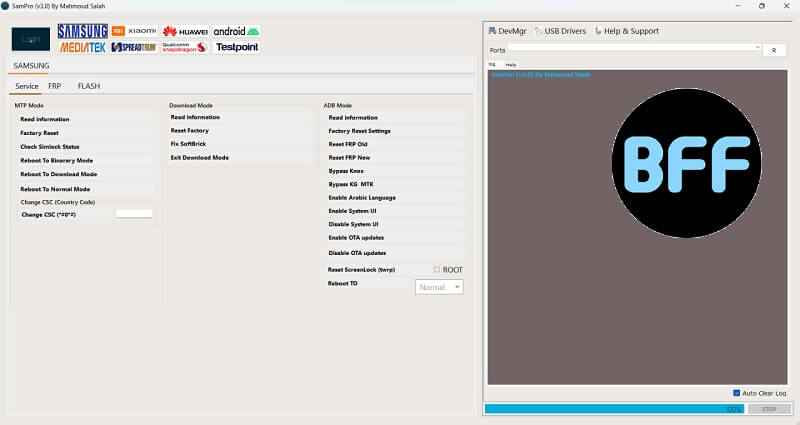
Task: Click the blue progress bar
Action: (614, 409)
